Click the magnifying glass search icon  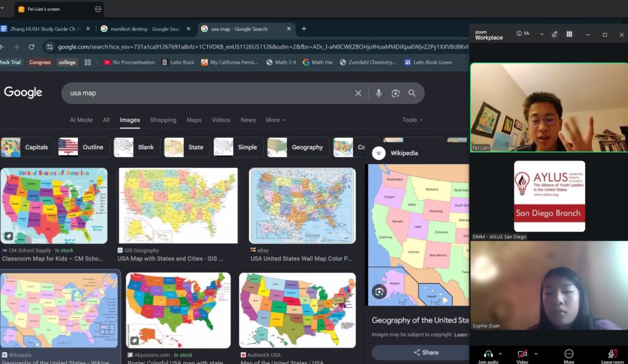point(412,93)
